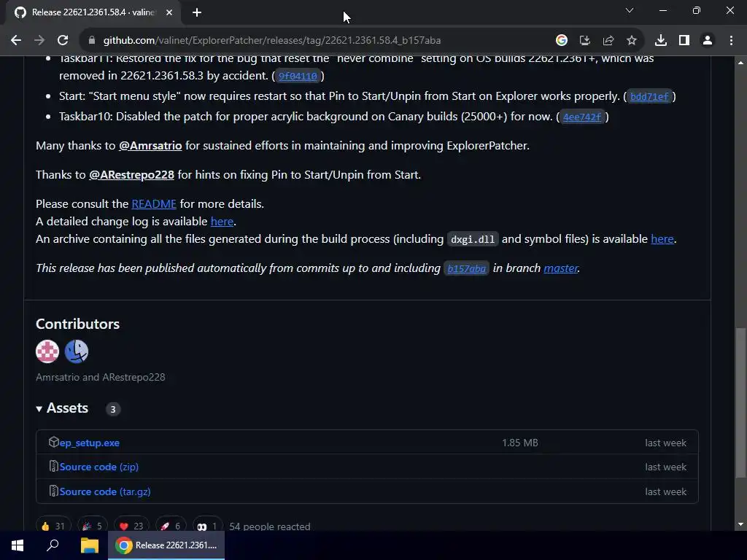Click 'last week' in the ep_setup.exe row

pyautogui.click(x=665, y=443)
